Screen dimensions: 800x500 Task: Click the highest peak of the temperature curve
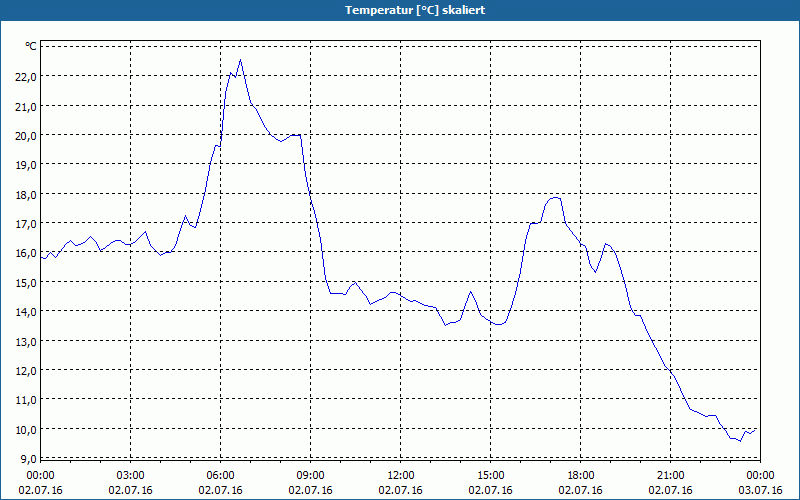240,60
